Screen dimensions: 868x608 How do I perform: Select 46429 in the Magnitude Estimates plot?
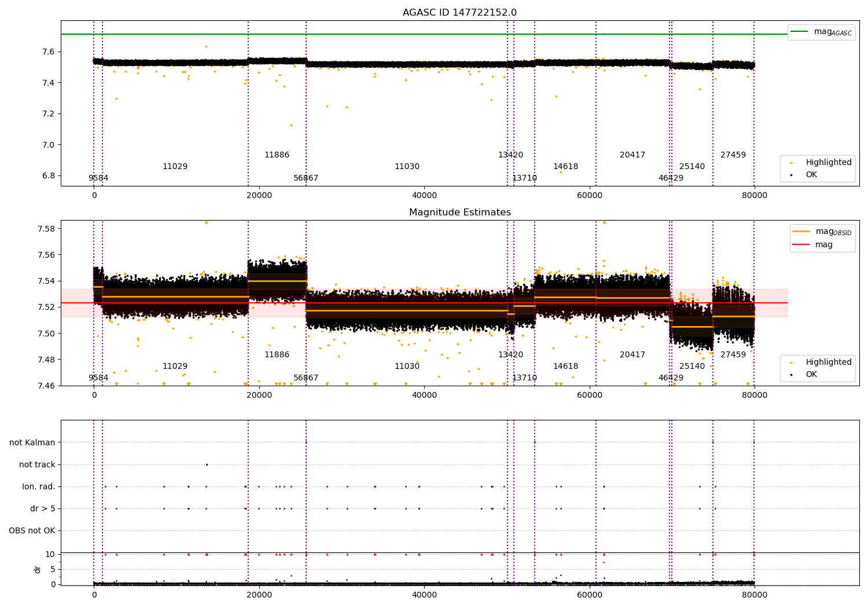point(671,378)
